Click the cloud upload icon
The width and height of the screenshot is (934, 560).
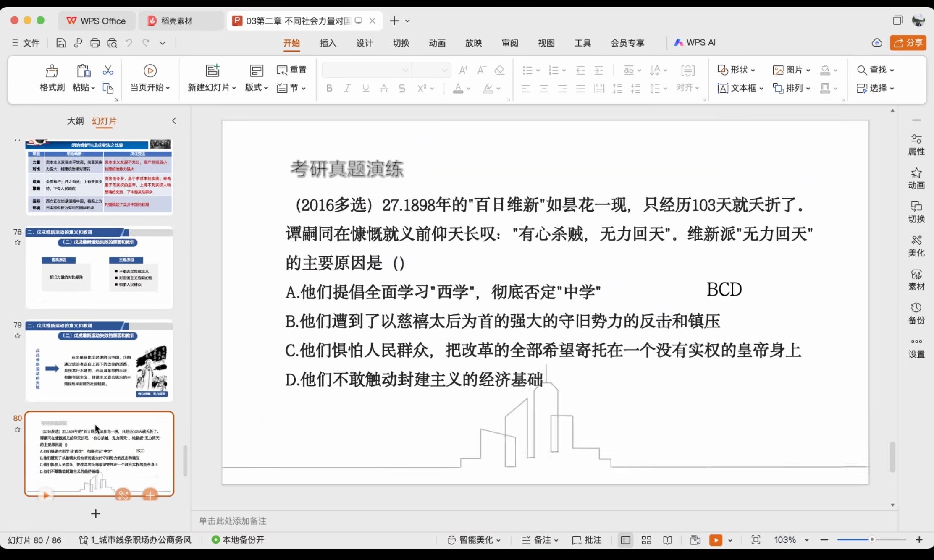point(876,43)
